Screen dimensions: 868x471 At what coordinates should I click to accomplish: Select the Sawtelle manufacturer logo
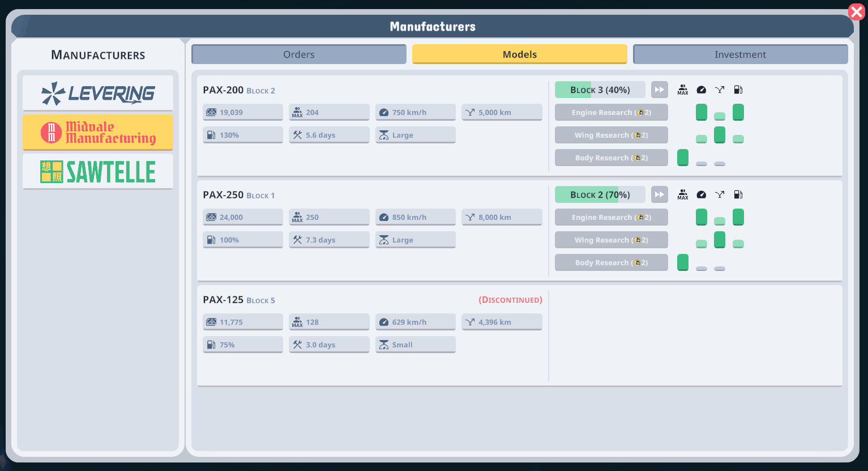[x=98, y=172]
